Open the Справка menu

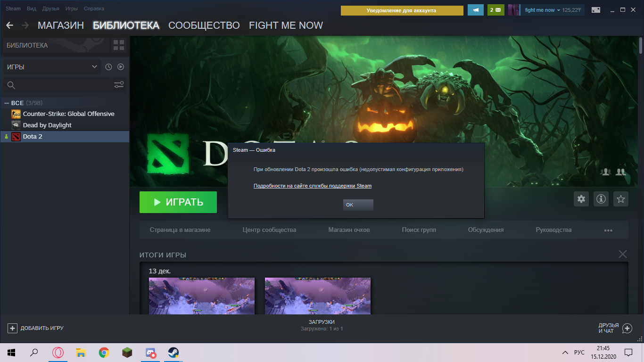pos(94,9)
